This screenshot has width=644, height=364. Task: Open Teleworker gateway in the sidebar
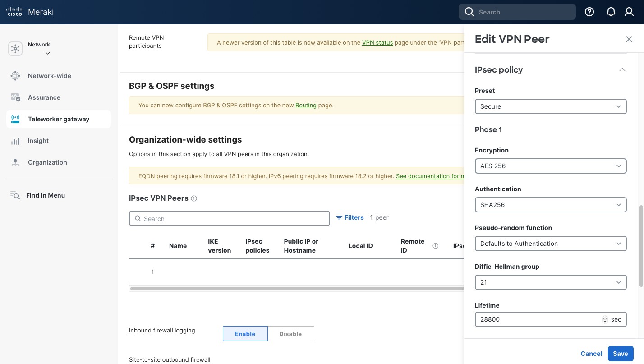(x=59, y=119)
